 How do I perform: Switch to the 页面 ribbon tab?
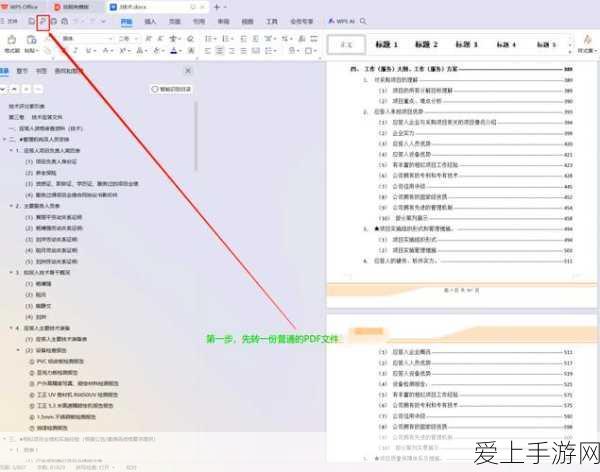click(174, 21)
